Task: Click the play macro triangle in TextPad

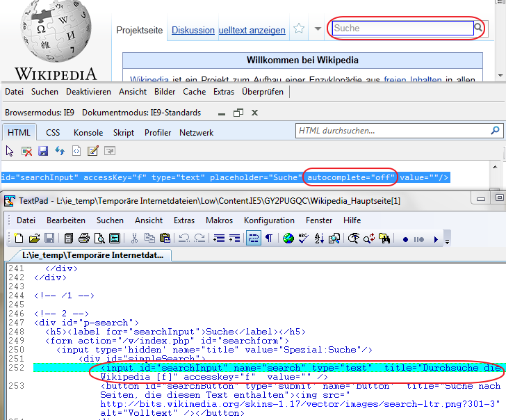Action: (436, 239)
